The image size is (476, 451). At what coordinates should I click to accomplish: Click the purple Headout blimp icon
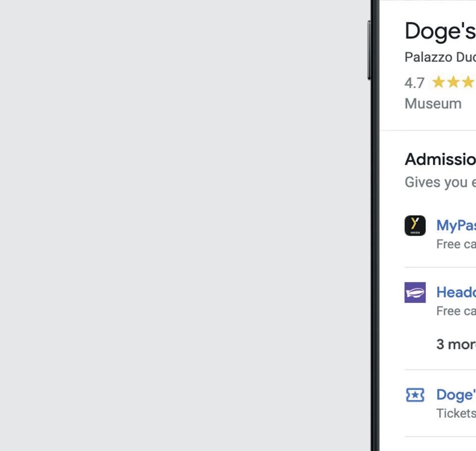pyautogui.click(x=415, y=293)
